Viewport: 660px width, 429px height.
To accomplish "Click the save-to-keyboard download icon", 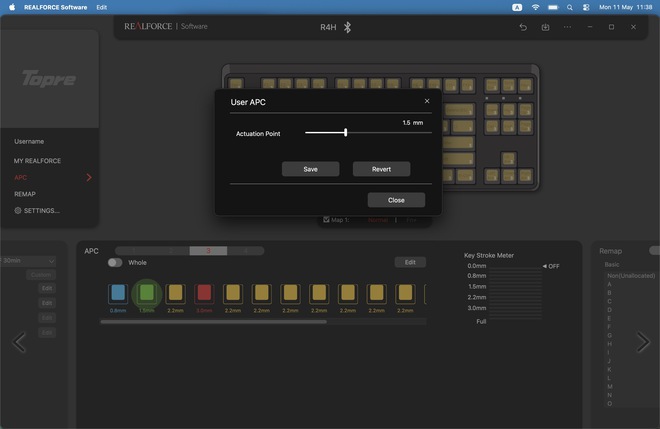I will pyautogui.click(x=545, y=27).
